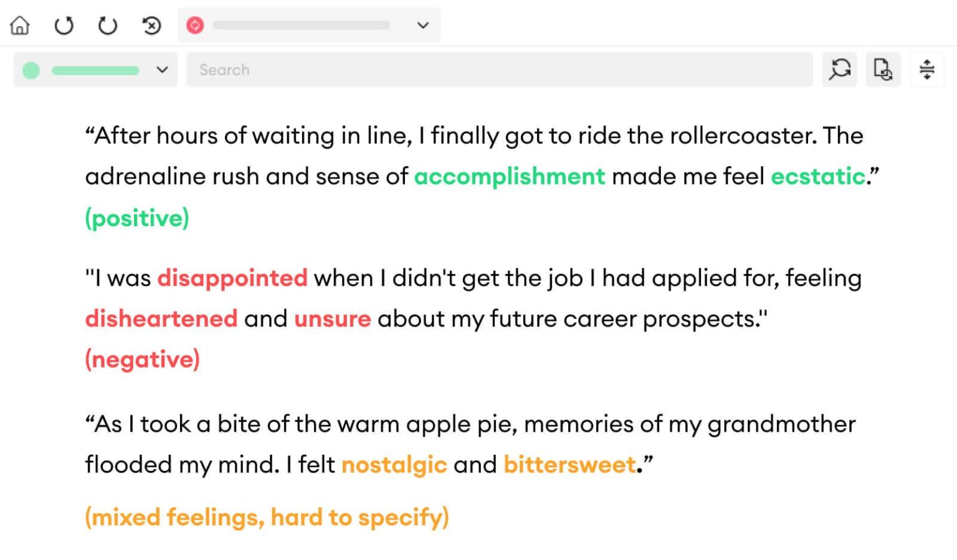Go to the home icon
The height and width of the screenshot is (560, 957).
click(x=20, y=26)
